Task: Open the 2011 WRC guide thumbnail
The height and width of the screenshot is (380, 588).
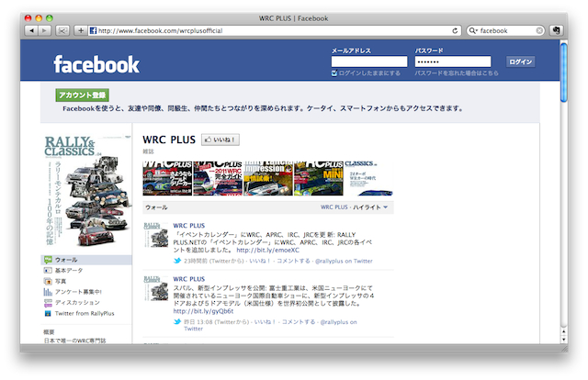Action: coord(218,178)
